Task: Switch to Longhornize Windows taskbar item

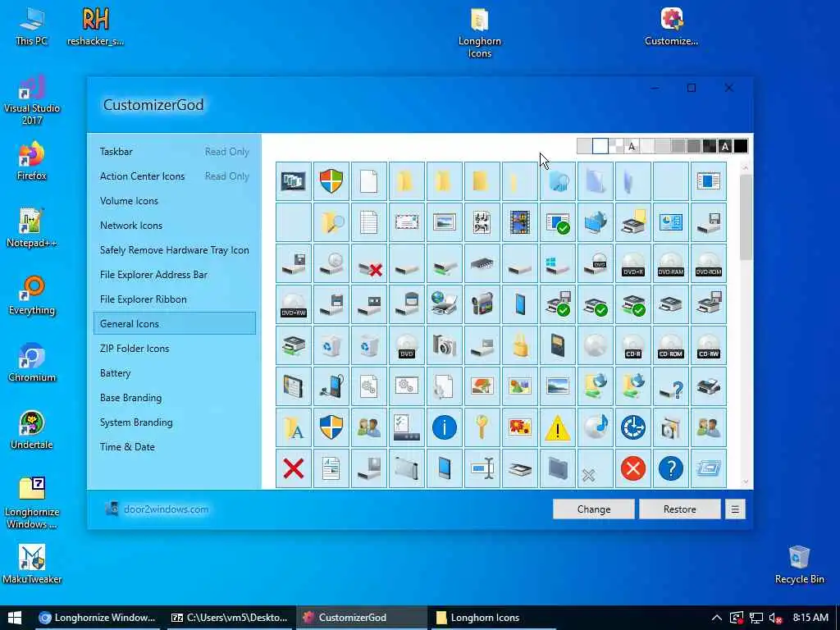Action: click(97, 618)
